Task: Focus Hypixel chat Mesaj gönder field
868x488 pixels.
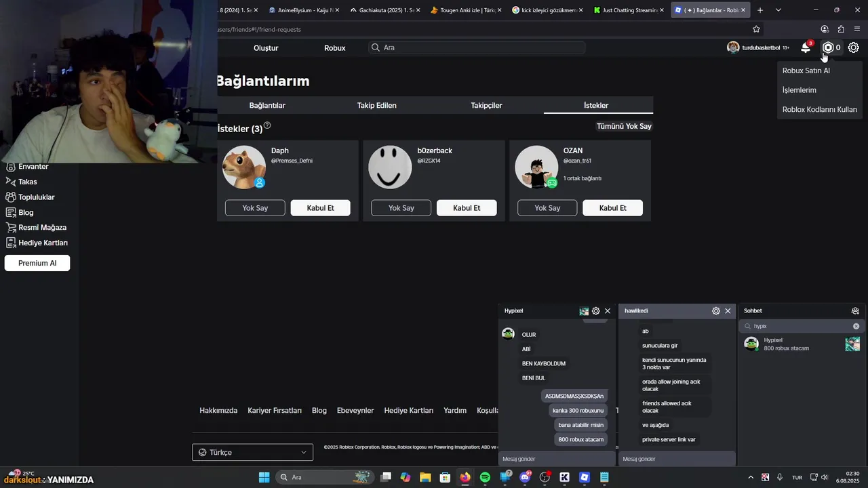Action: [557, 459]
